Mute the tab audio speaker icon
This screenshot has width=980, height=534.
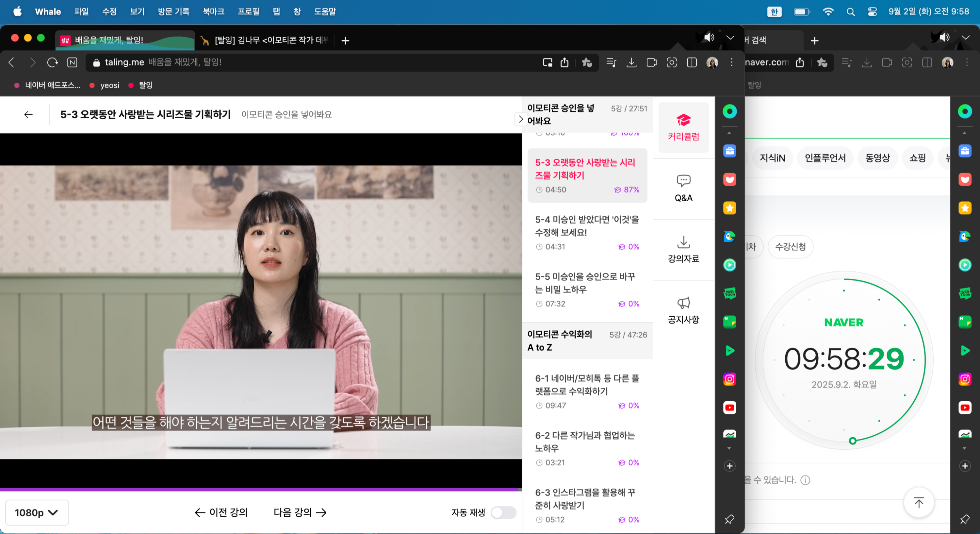pos(709,37)
